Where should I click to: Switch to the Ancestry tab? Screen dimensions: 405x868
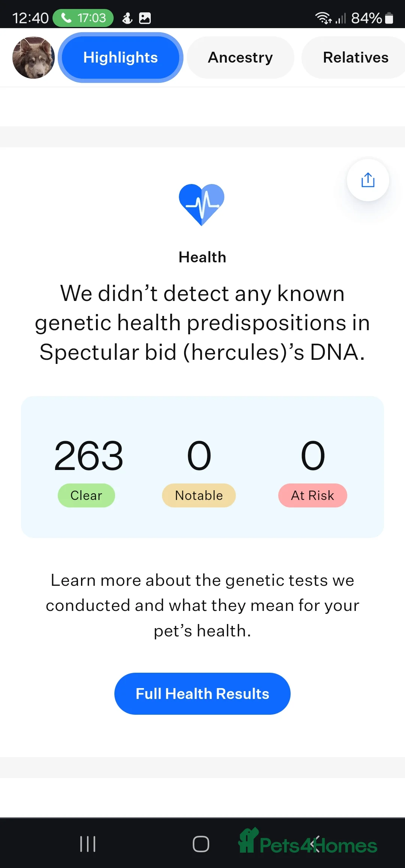(240, 57)
